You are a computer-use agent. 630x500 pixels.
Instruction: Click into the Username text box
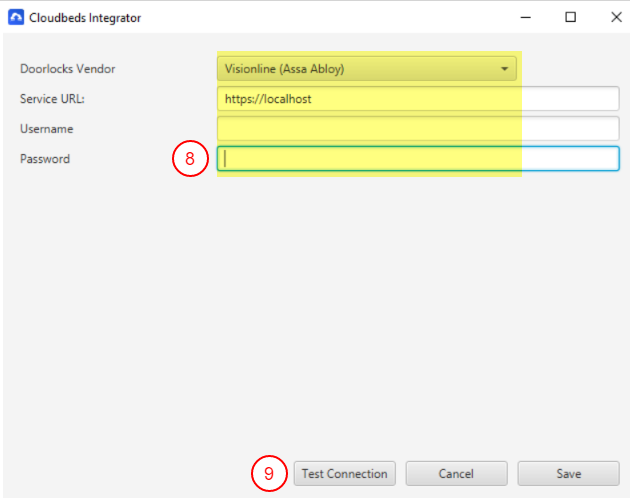(418, 129)
